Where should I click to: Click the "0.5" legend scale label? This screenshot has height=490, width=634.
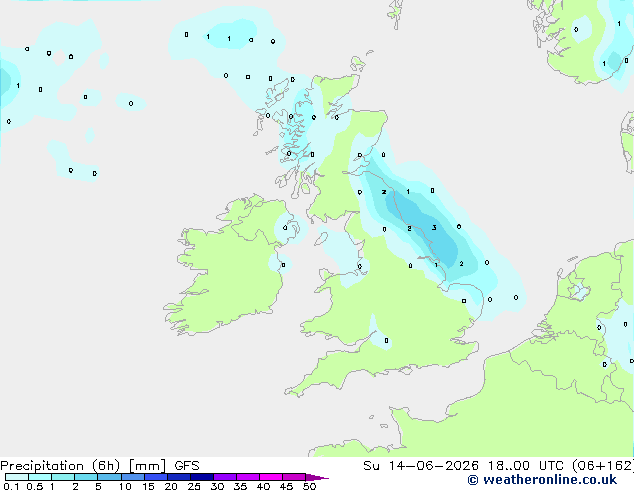[x=35, y=486]
